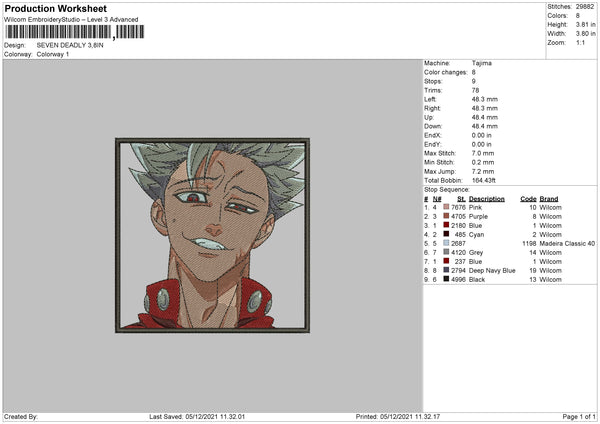Click the 'Black' description text
The height and width of the screenshot is (424, 600).
point(477,279)
